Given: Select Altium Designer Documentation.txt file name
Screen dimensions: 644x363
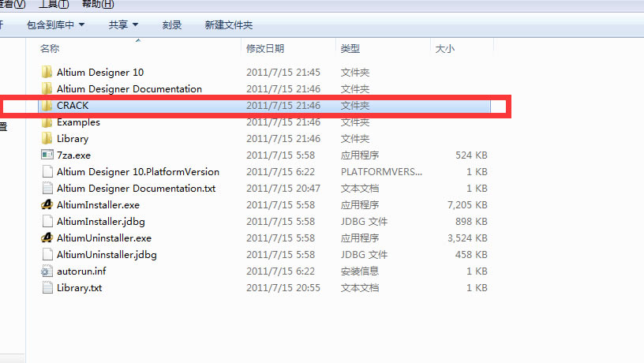Looking at the screenshot, I should 136,188.
